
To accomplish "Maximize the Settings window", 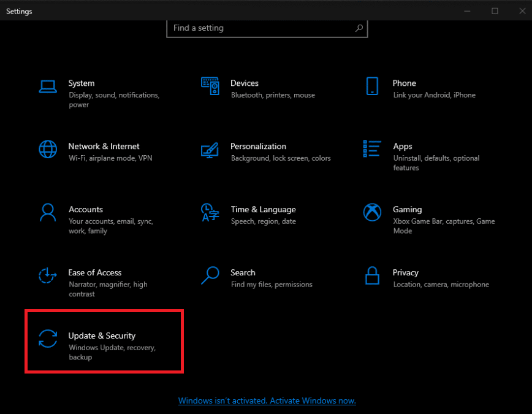I will coord(495,11).
